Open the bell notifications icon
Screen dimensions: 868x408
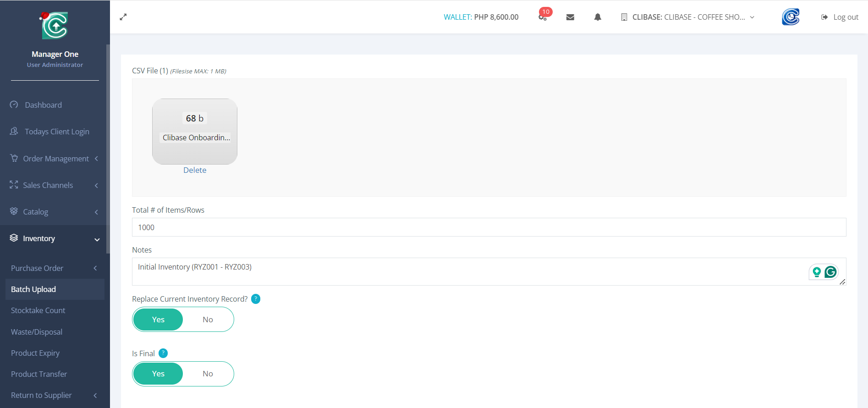click(x=598, y=17)
